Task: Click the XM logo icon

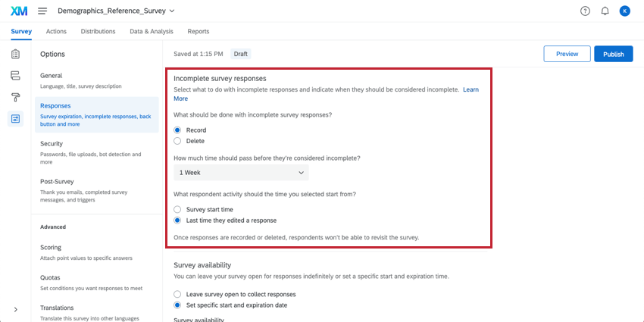Action: pos(19,11)
